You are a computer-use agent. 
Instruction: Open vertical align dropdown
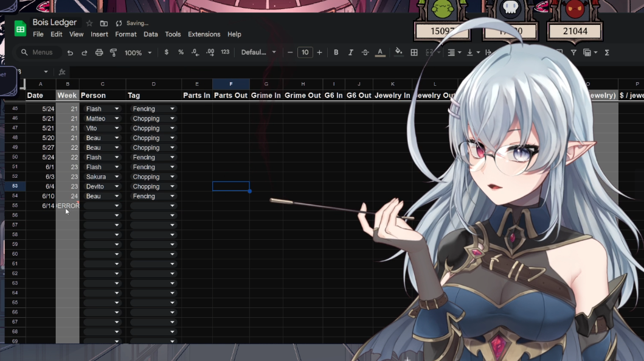pyautogui.click(x=473, y=52)
